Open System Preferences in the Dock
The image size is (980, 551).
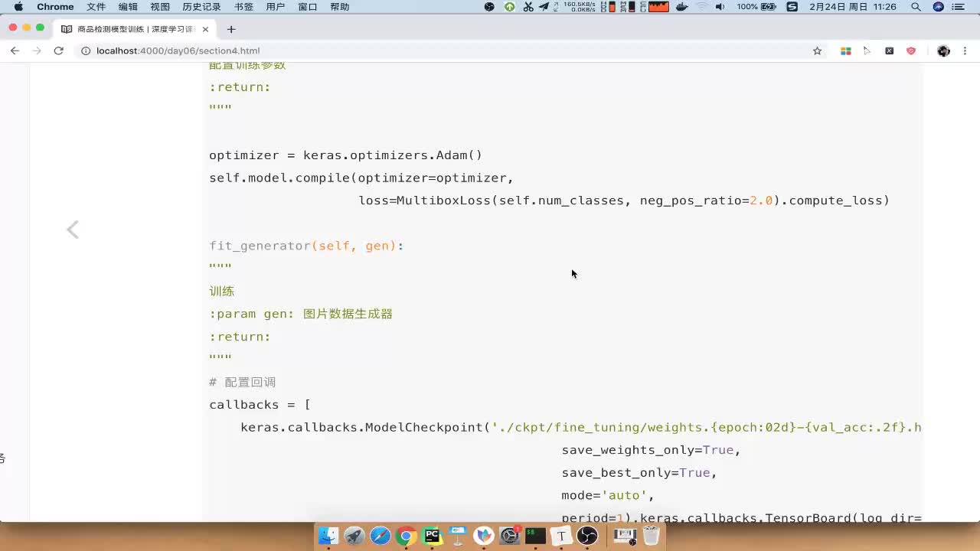tap(510, 536)
